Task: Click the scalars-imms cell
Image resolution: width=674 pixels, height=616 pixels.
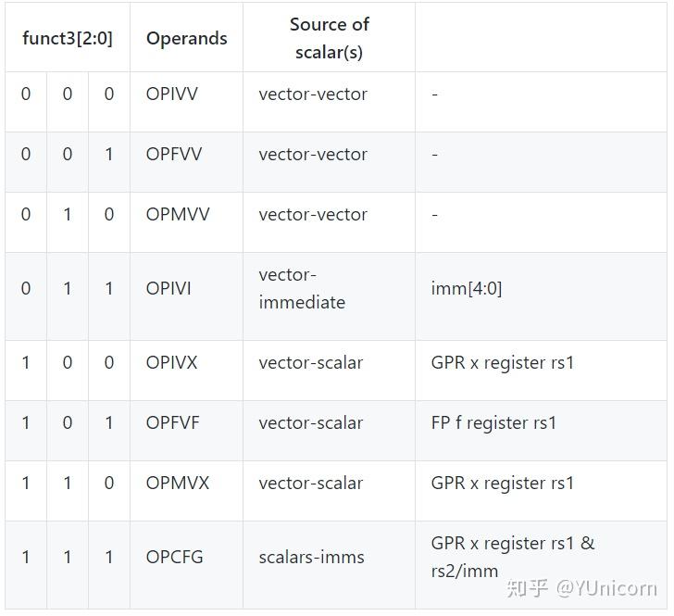Action: point(311,558)
